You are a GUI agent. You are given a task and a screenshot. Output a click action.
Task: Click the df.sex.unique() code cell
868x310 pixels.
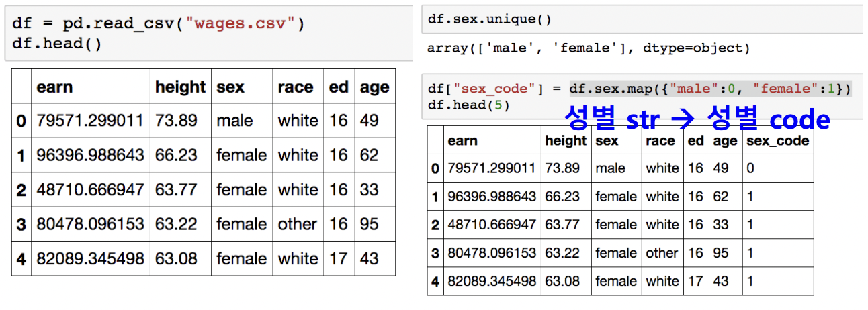coord(642,19)
